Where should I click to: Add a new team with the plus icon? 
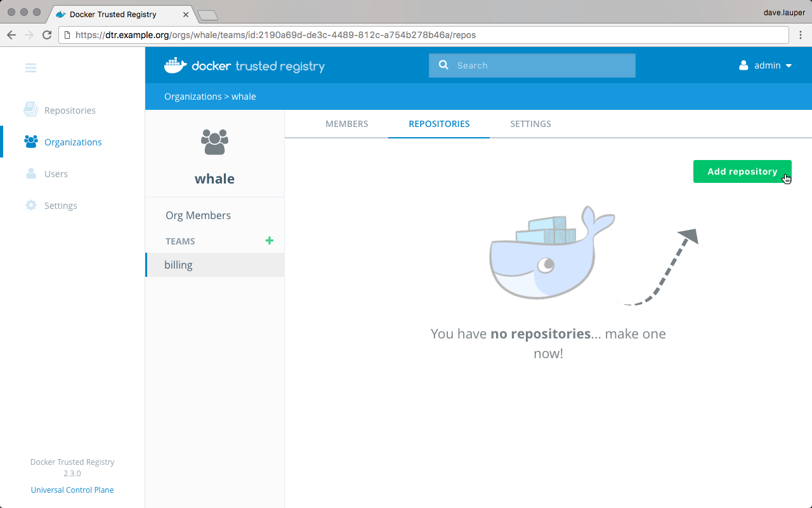[x=269, y=241]
